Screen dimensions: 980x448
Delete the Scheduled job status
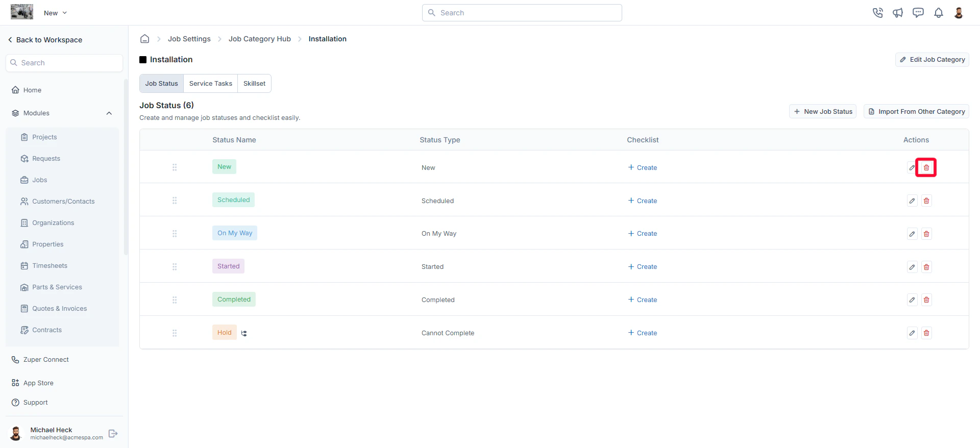[x=926, y=201]
